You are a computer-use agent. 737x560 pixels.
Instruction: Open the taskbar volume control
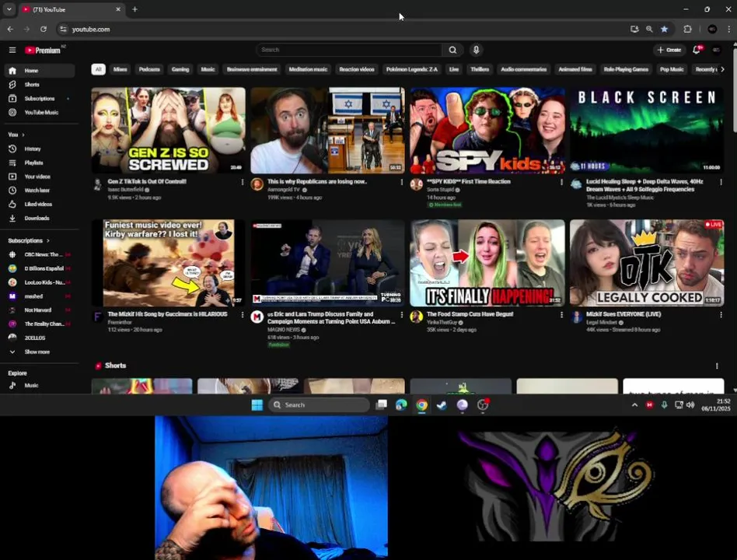(x=690, y=405)
